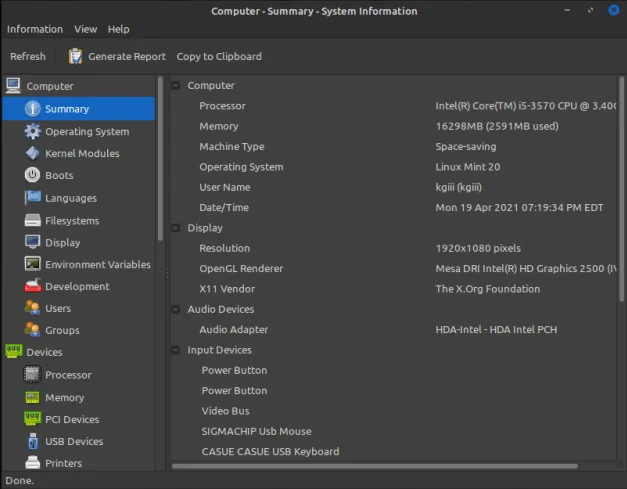Select the CASUE CASUE USB Keyboard row
Image resolution: width=627 pixels, height=489 pixels.
pos(394,451)
